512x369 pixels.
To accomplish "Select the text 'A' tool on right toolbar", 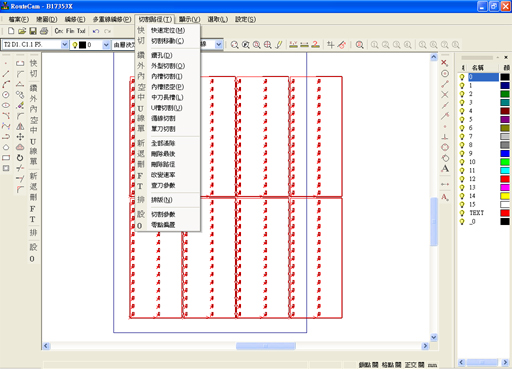I will coord(445,169).
